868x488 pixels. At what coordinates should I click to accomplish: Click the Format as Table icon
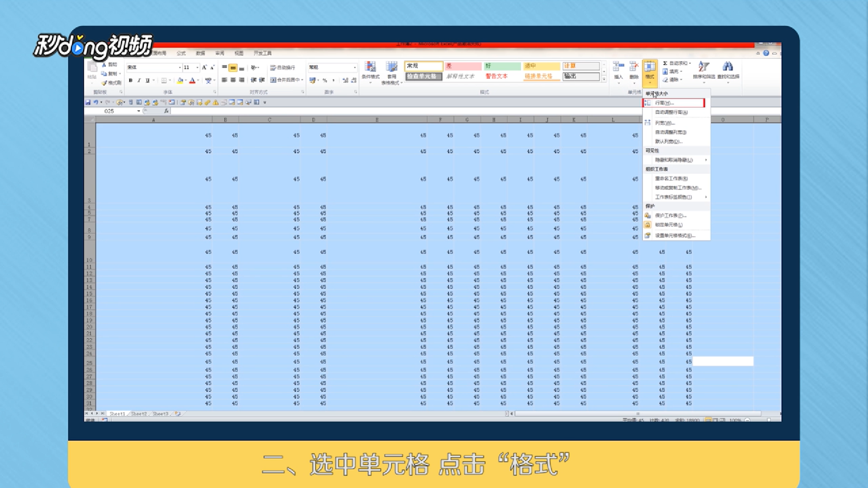tap(392, 68)
